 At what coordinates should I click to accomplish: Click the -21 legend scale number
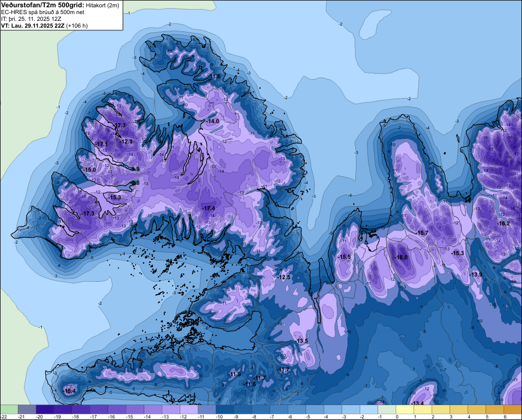pyautogui.click(x=21, y=417)
